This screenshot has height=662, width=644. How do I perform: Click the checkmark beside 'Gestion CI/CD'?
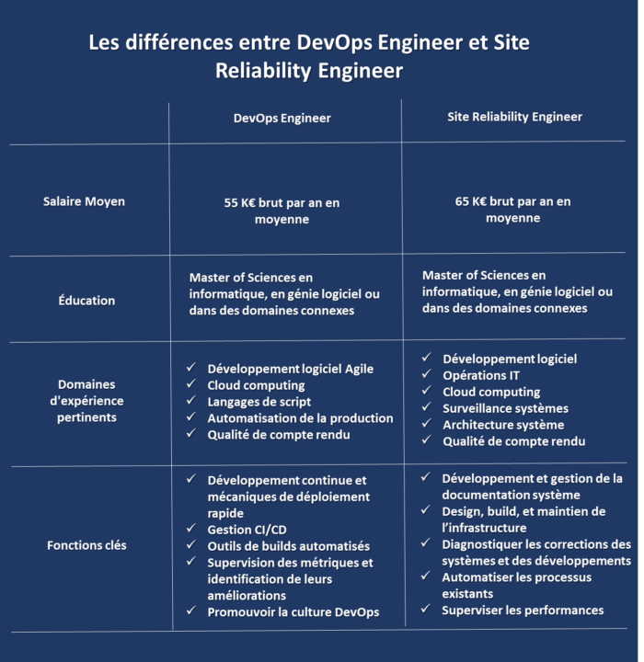click(191, 528)
